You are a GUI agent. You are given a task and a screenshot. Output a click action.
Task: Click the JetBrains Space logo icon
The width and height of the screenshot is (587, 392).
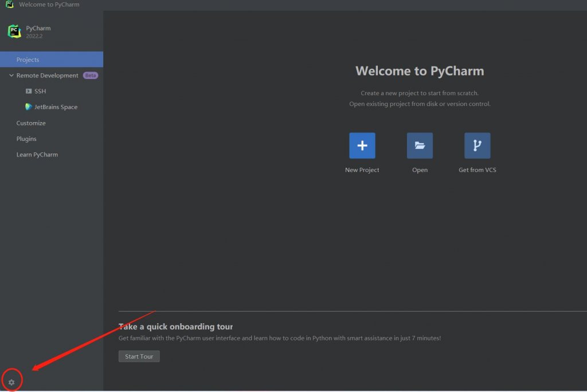tap(29, 107)
